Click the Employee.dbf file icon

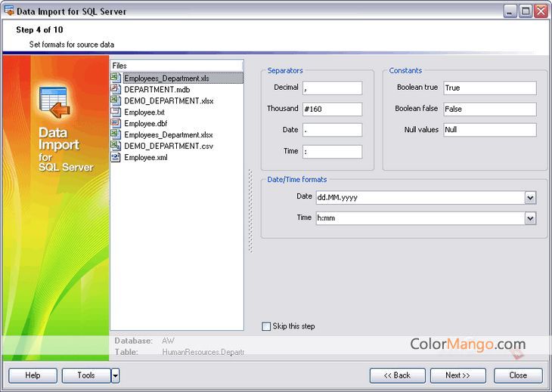click(116, 123)
